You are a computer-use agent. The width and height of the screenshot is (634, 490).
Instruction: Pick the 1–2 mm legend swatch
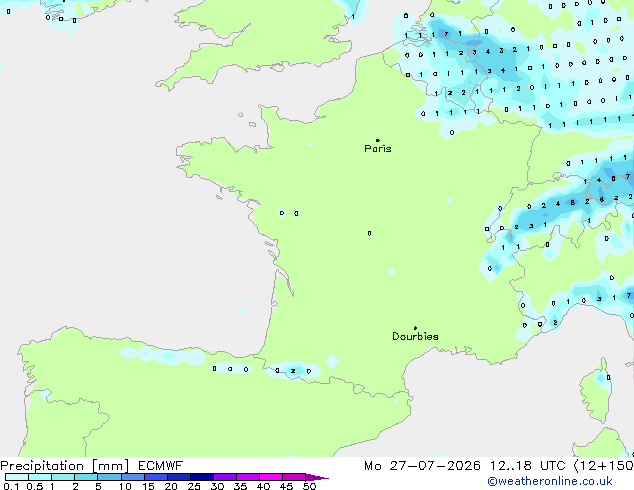63,477
